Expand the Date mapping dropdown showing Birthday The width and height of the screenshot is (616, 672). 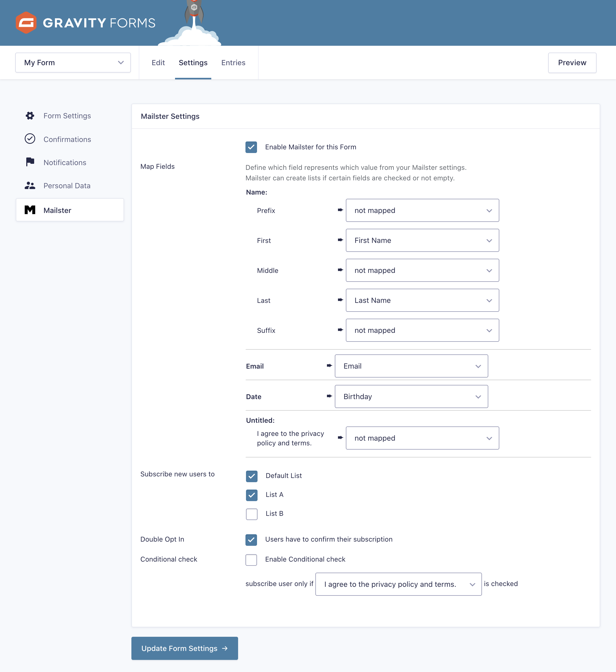(411, 396)
